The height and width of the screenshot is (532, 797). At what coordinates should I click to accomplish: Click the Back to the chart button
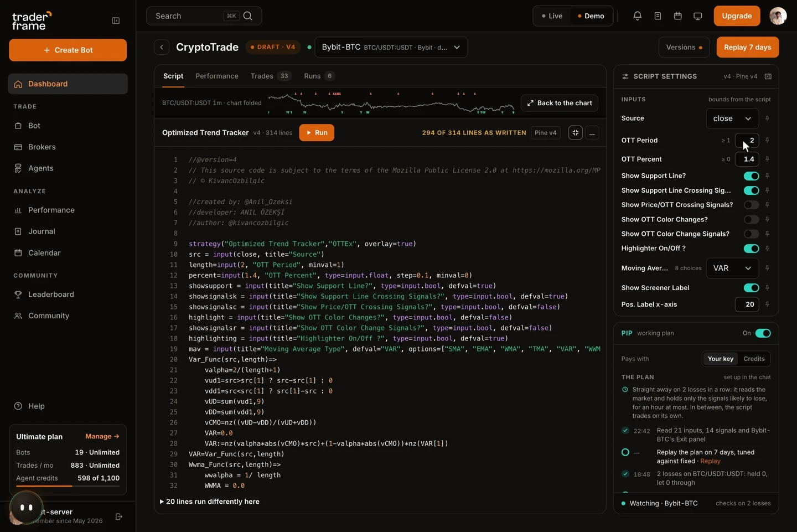point(560,103)
